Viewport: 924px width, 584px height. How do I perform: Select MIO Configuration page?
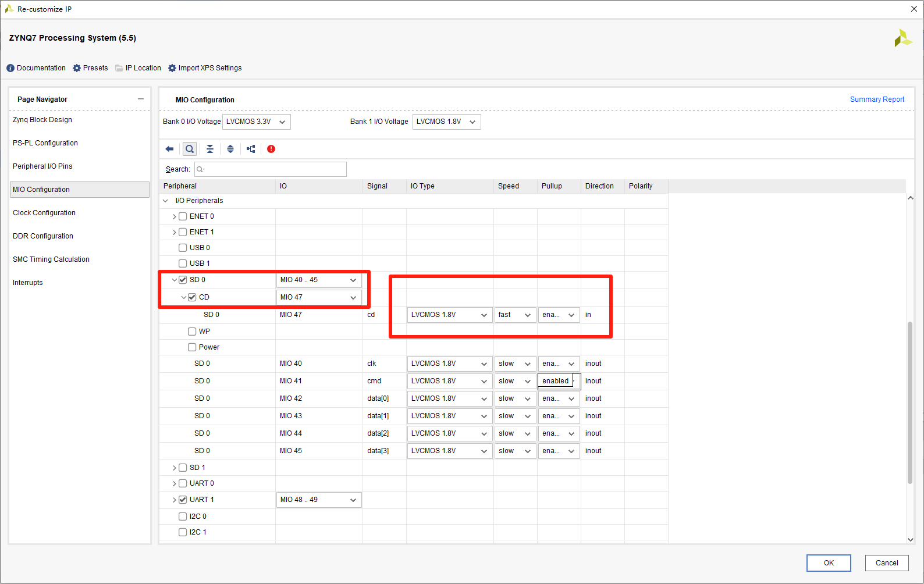(80, 190)
